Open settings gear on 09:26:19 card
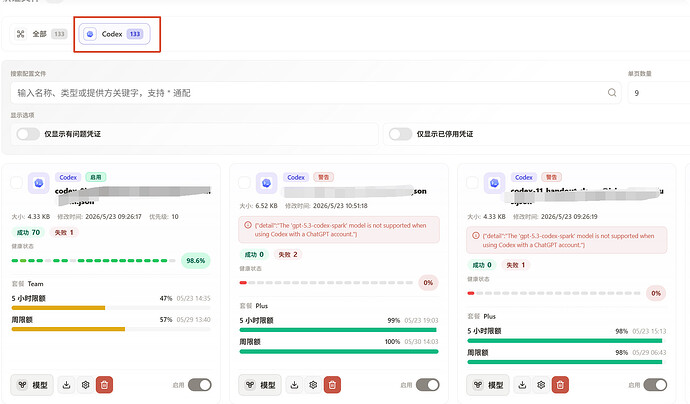690x404 pixels. 541,385
